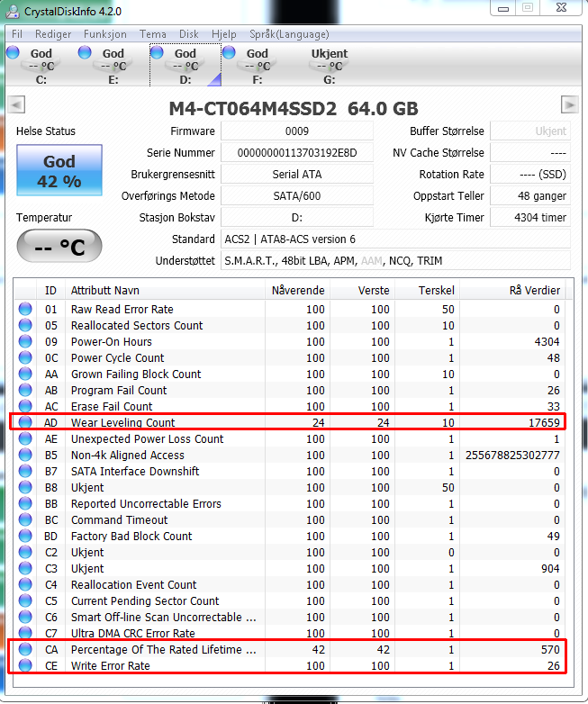Click the Attributt Navn column header

point(166,291)
